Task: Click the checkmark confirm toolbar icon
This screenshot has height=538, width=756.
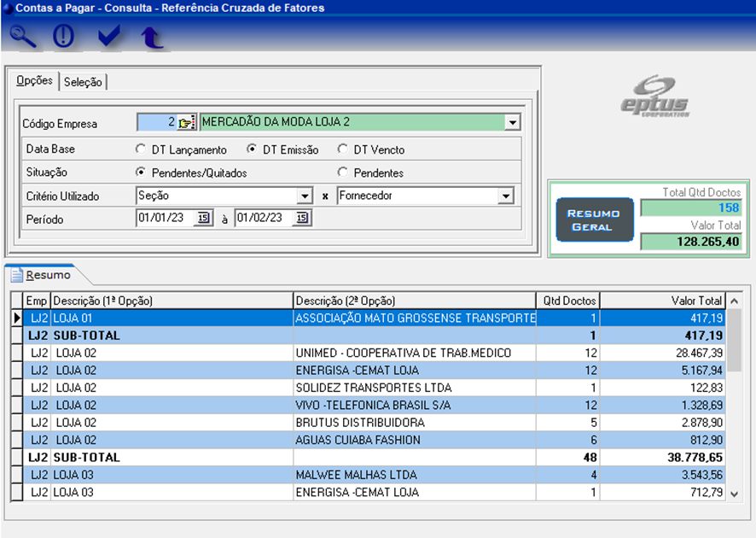Action: click(x=109, y=37)
